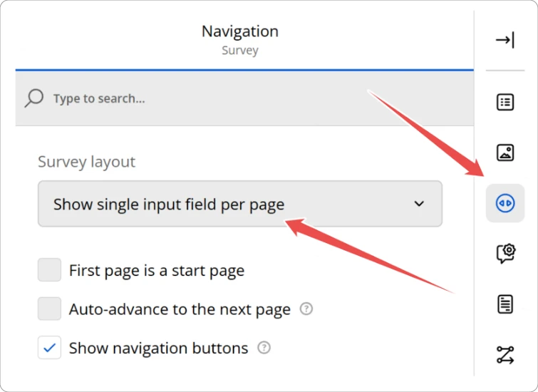This screenshot has width=538, height=392.
Task: Open the logo image settings icon
Action: pos(505,152)
